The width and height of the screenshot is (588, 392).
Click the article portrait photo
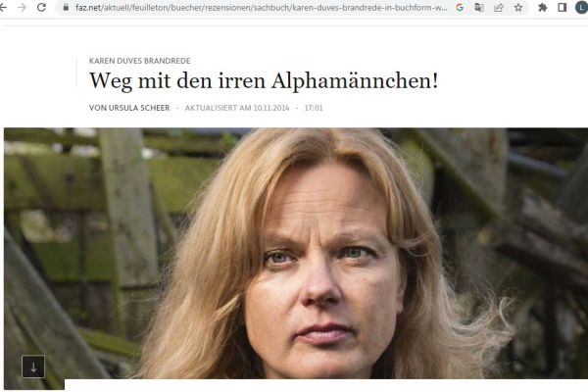296,254
